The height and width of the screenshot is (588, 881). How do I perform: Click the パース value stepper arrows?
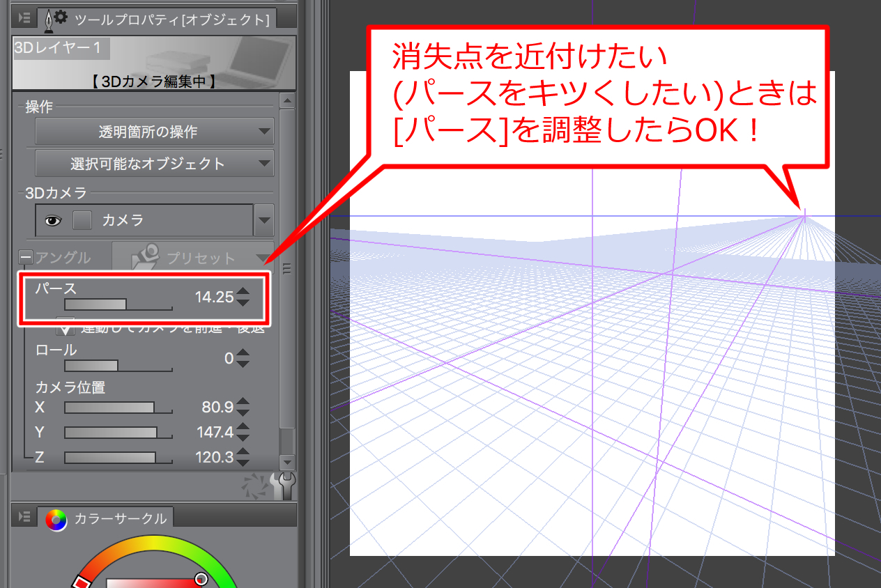243,297
